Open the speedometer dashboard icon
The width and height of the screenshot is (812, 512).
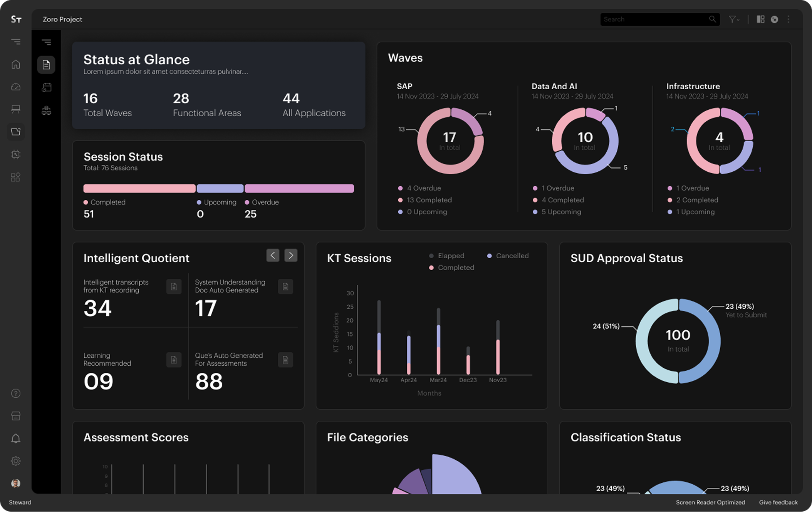16,87
